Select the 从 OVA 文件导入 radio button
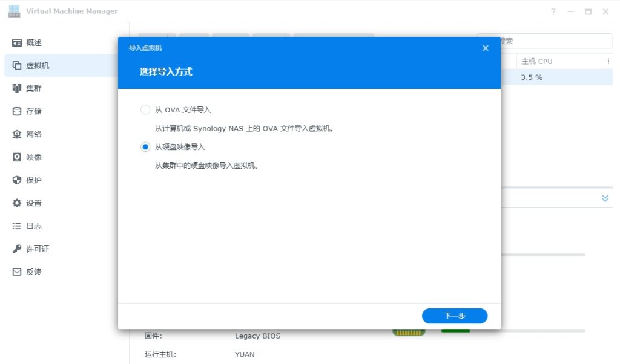 click(x=145, y=110)
